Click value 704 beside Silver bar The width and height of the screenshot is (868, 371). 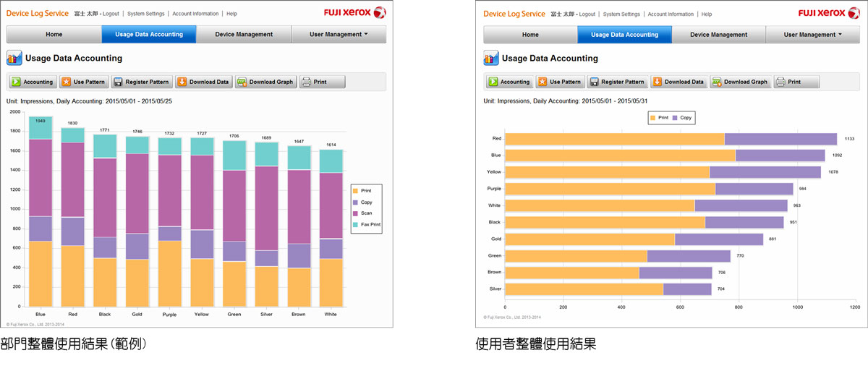(722, 289)
